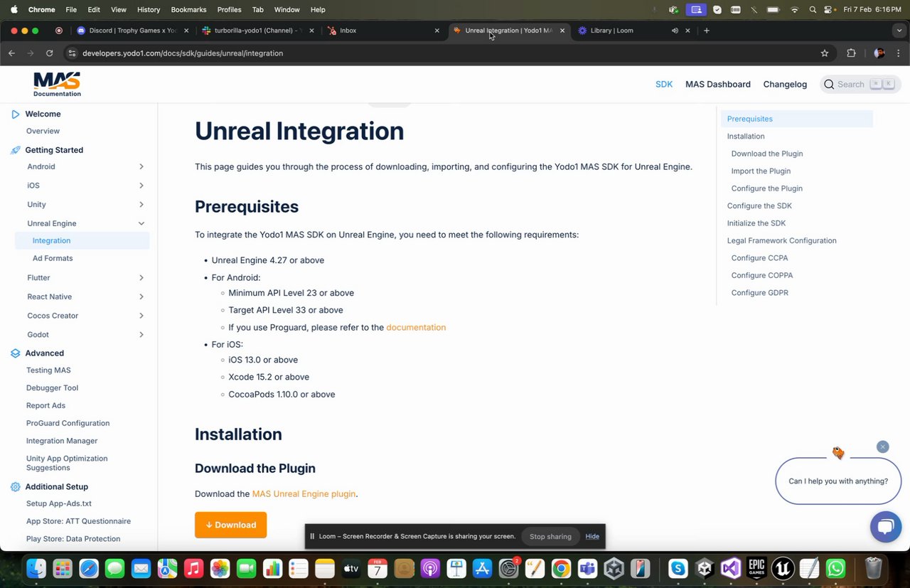Open Setup App-Ads.txt in the sidebar

(59, 504)
